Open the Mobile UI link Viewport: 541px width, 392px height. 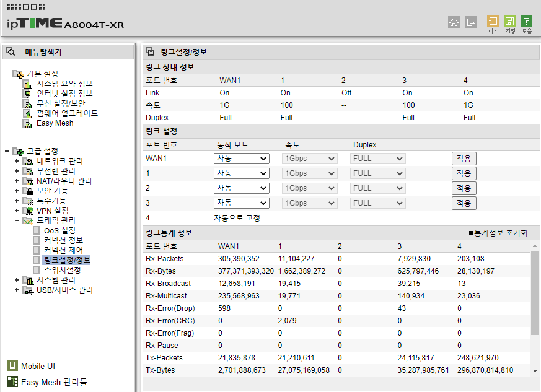(38, 366)
